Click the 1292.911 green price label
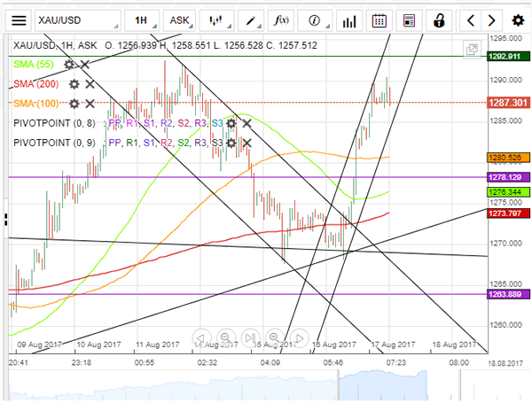532x403 pixels. click(508, 57)
